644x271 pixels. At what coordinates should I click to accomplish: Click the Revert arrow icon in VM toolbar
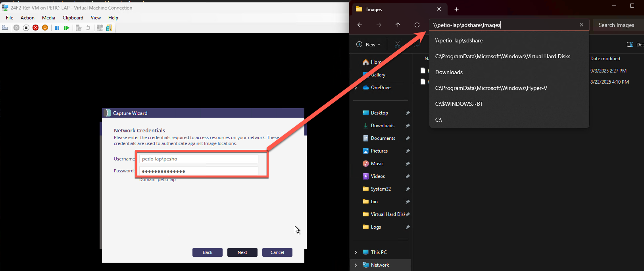coord(88,28)
